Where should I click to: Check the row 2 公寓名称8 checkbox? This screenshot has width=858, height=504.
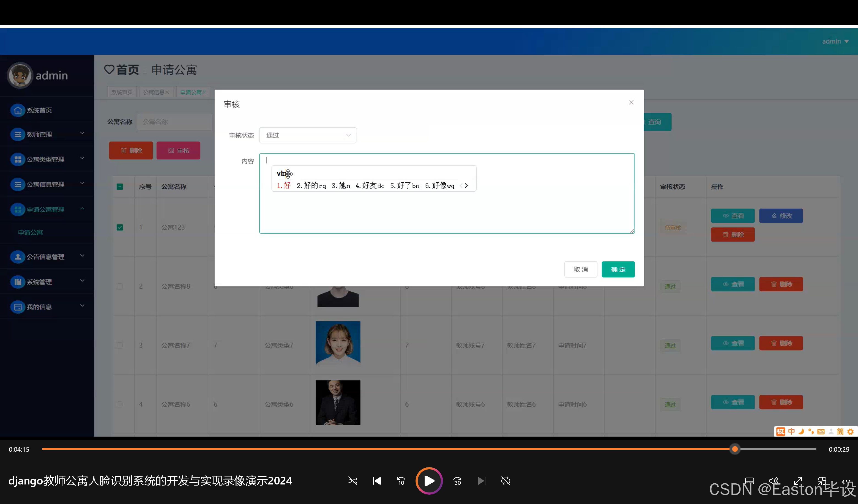coord(120,286)
